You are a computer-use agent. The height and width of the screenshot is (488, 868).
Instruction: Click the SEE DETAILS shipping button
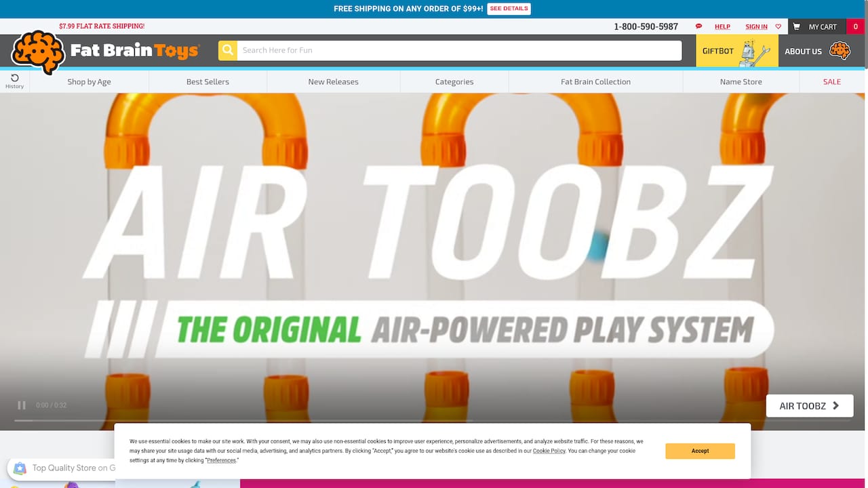pyautogui.click(x=509, y=8)
